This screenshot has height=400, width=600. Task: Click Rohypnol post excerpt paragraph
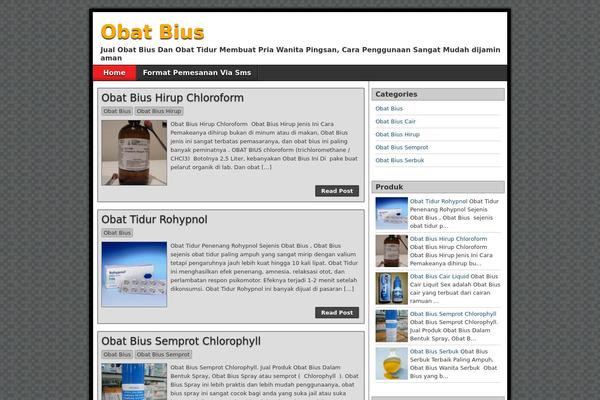coord(264,267)
